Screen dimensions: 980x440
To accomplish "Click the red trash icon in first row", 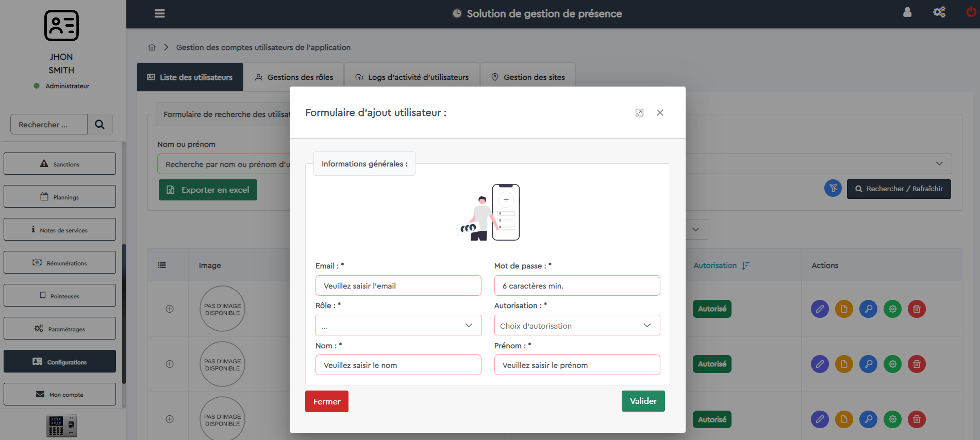I will (917, 309).
